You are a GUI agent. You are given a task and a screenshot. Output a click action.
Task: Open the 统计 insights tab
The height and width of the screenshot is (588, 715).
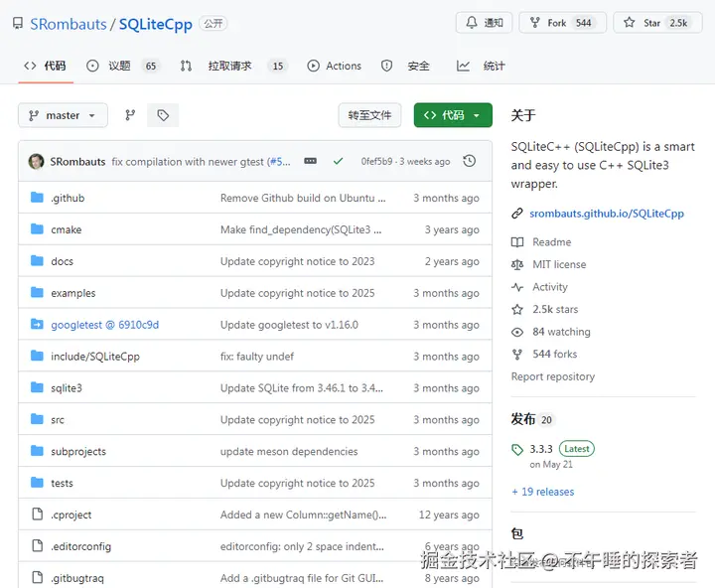point(481,67)
